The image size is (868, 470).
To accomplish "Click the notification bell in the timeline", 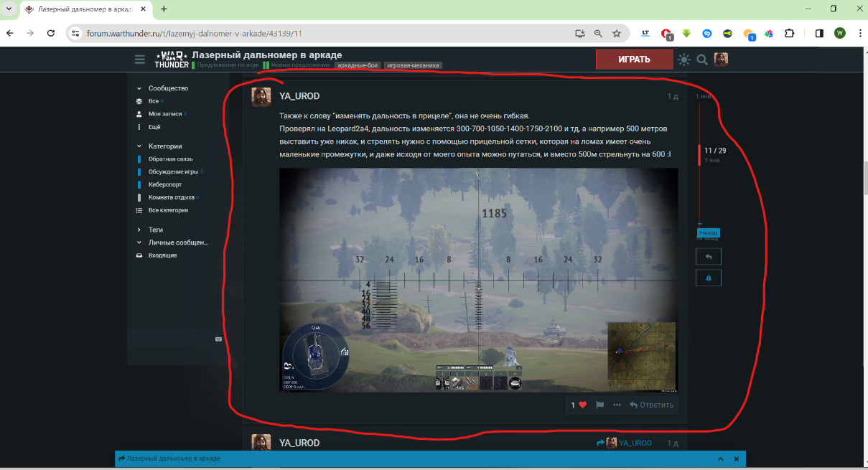I will tap(708, 278).
